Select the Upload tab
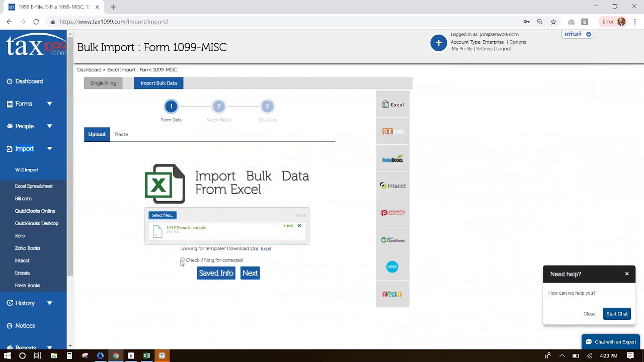 coord(97,134)
